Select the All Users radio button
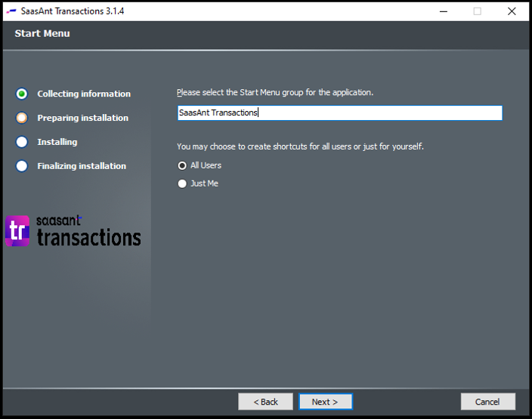Screen dimensions: 532x419 pos(182,165)
